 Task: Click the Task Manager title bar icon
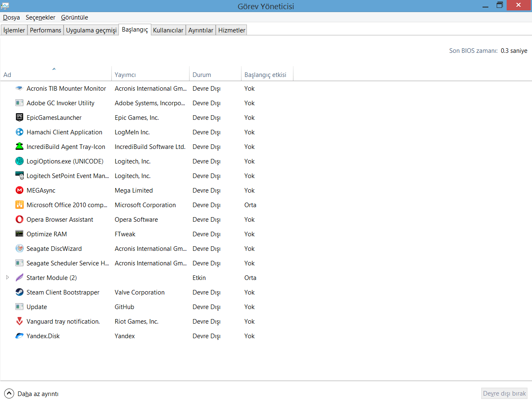5,6
